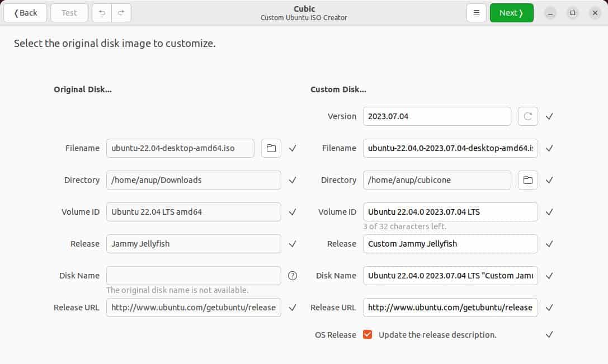Viewport: 608px width, 364px height.
Task: Click the refresh icon next to Version
Action: click(527, 116)
